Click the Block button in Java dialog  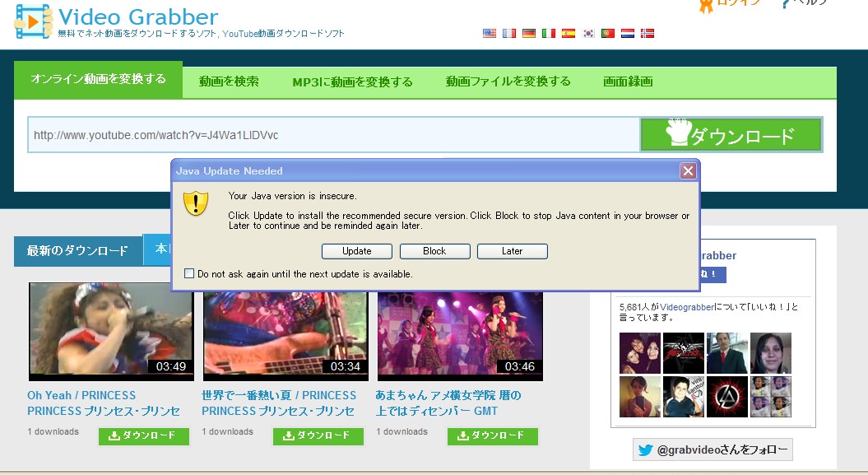coord(434,251)
